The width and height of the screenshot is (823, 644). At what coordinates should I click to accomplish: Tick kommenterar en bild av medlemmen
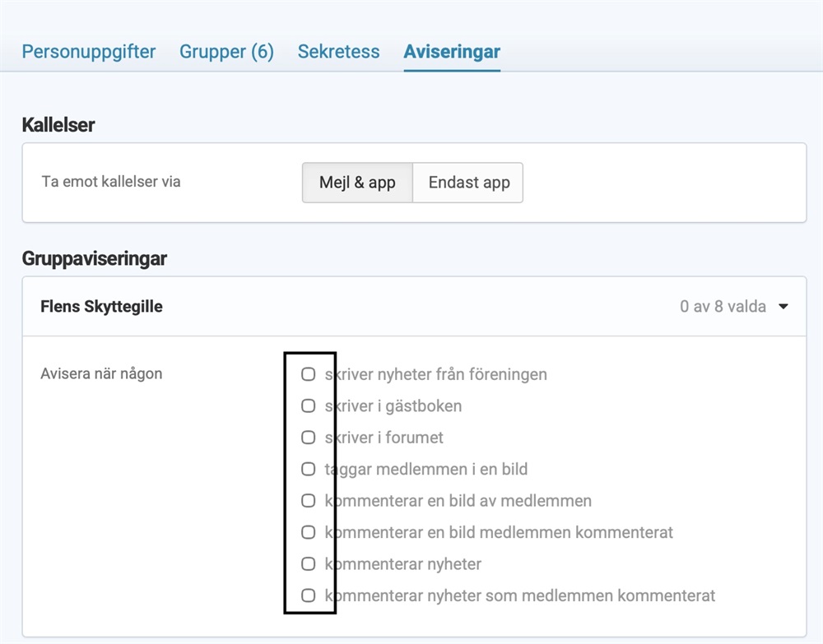point(308,500)
